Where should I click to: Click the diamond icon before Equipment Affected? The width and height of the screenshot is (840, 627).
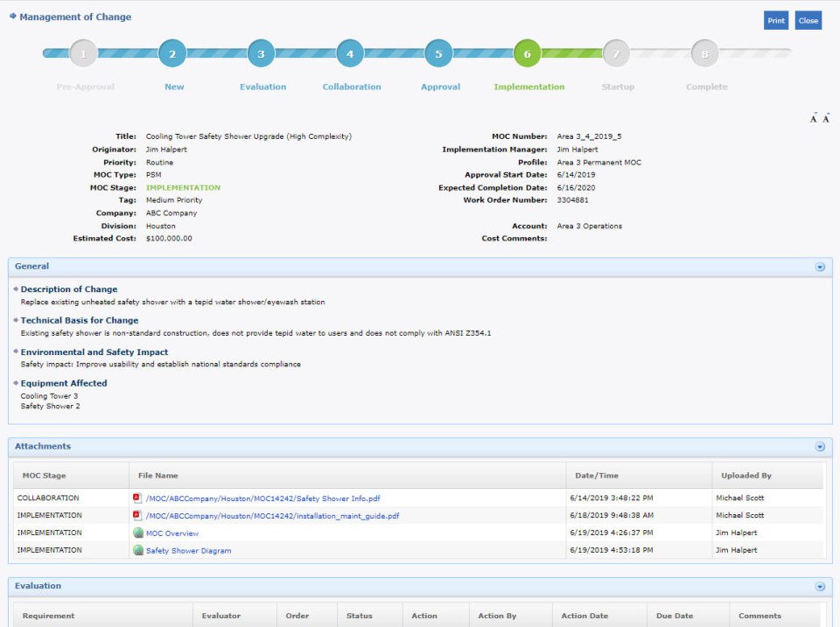click(15, 382)
